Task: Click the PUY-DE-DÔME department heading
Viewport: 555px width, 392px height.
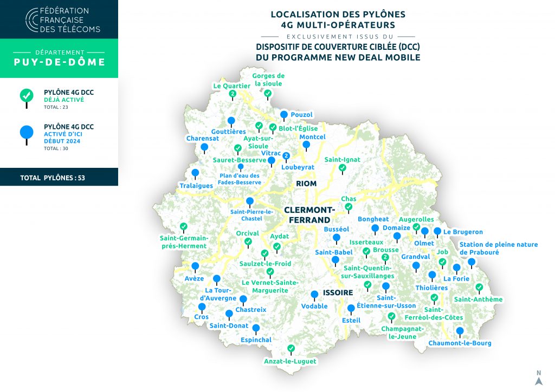Action: [x=60, y=62]
